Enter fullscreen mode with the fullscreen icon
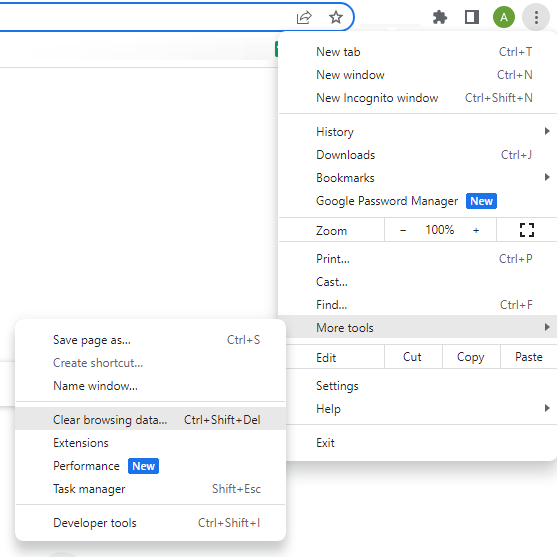Screen dimensions: 557x557 tap(526, 230)
